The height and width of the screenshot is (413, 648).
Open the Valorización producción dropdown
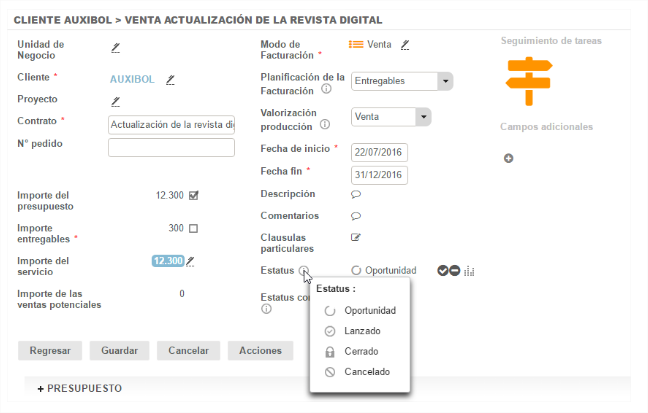click(424, 117)
